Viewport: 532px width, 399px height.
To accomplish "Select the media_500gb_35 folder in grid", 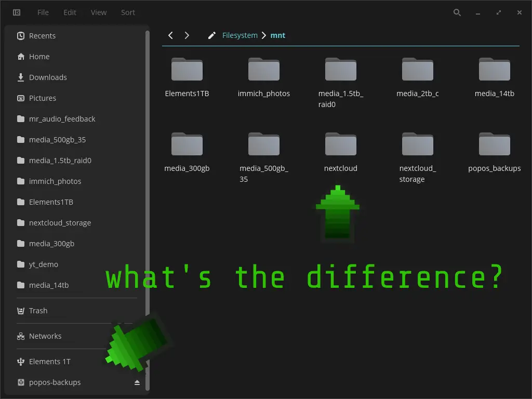I will (263, 158).
